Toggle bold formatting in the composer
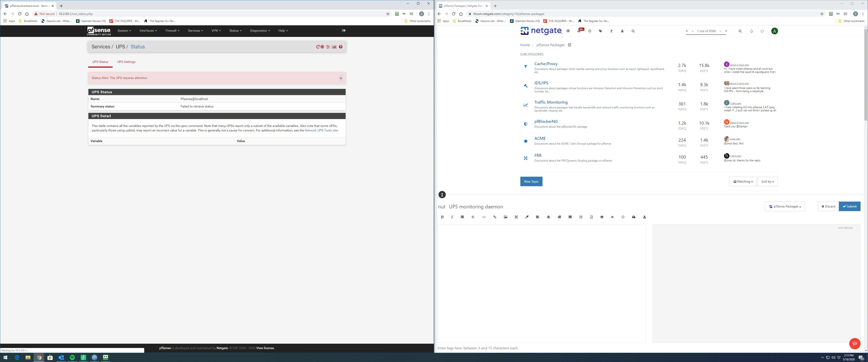Image resolution: width=868 pixels, height=362 pixels. tap(442, 217)
